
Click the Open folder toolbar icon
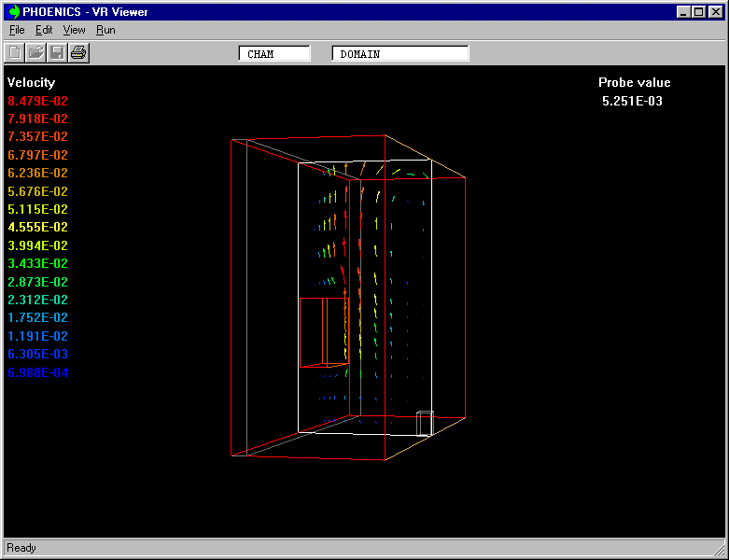click(35, 52)
